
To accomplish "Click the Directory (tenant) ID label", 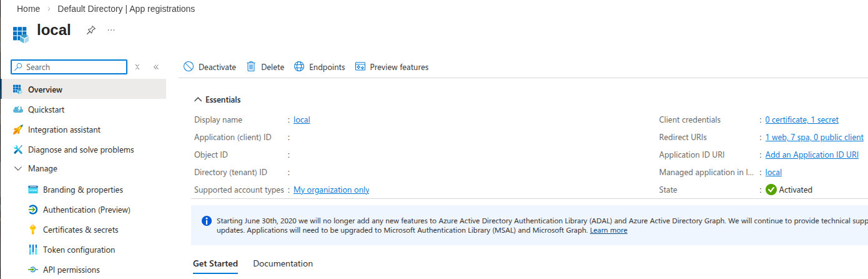I will tap(230, 172).
